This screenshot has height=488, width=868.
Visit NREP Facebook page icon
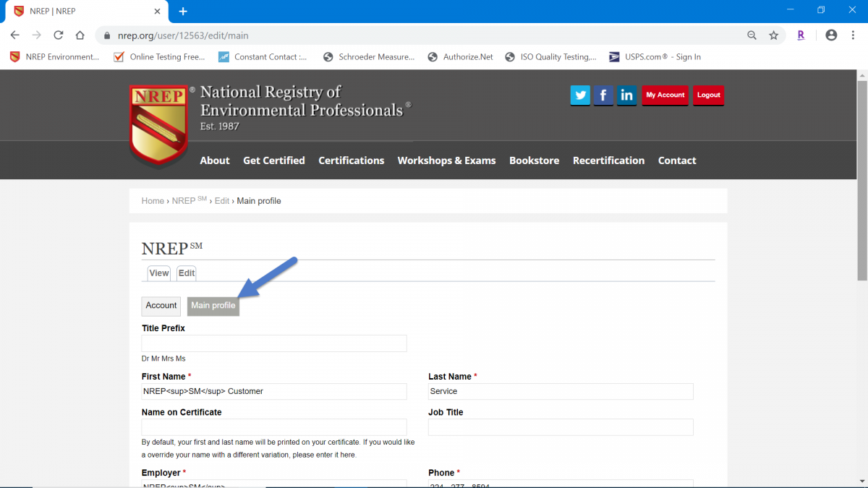click(x=603, y=95)
